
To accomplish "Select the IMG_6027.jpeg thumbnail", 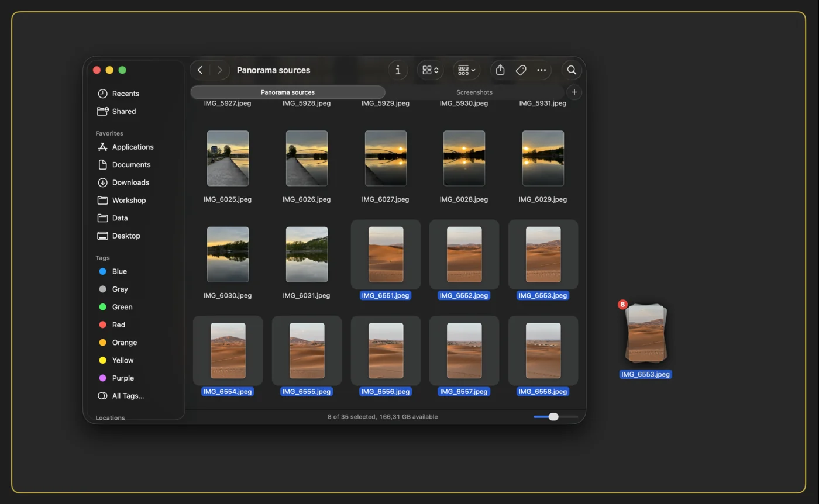I will pos(386,158).
